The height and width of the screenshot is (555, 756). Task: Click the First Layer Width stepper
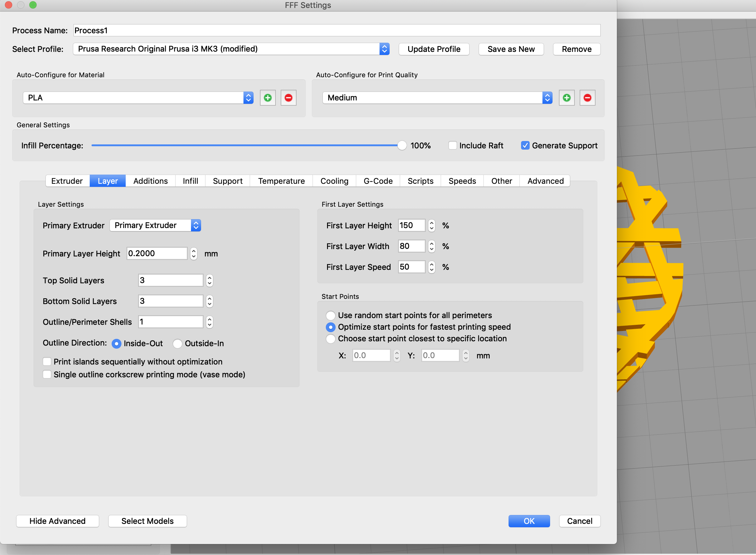click(432, 246)
